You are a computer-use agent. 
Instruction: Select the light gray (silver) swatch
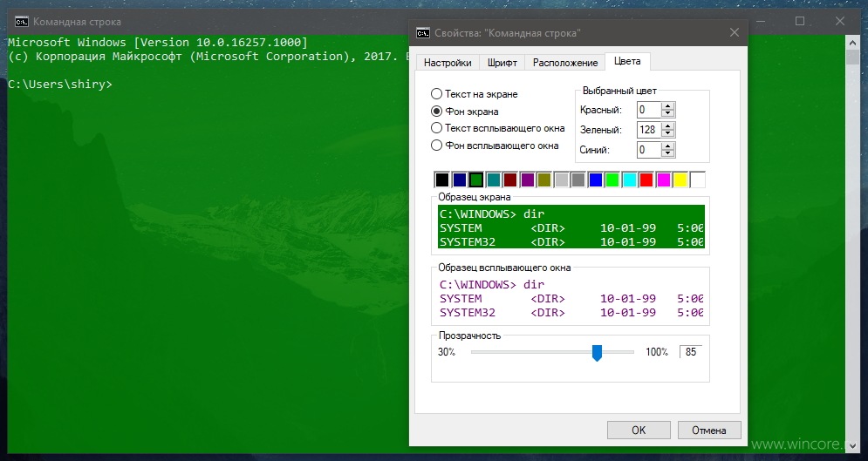click(561, 180)
